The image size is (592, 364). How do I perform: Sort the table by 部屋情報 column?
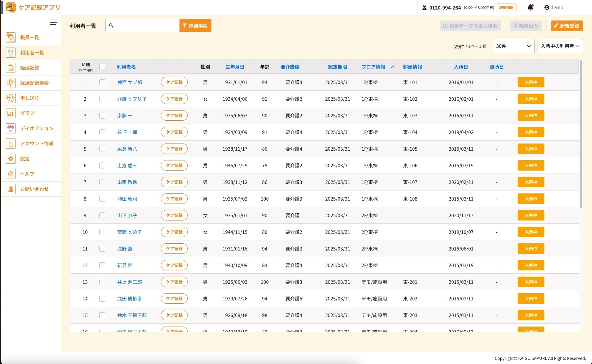tap(412, 67)
